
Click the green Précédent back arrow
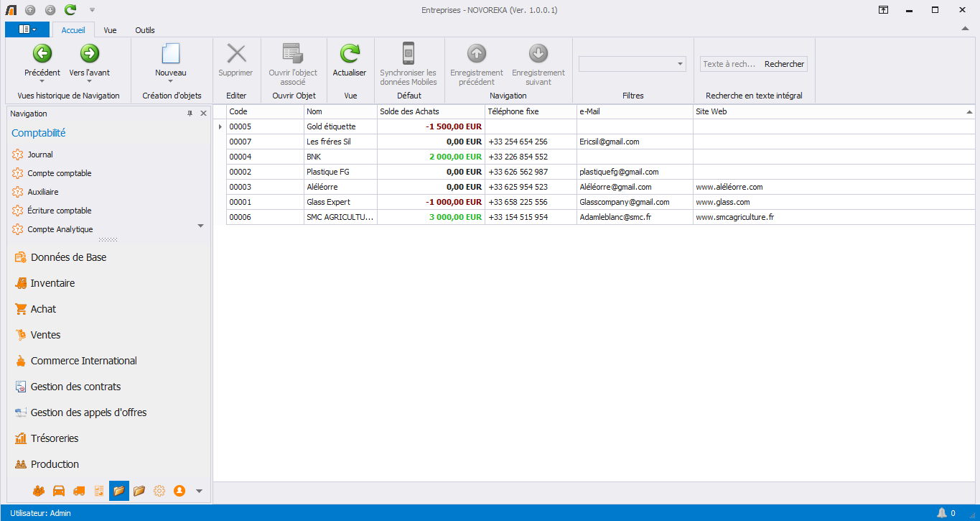coord(42,53)
